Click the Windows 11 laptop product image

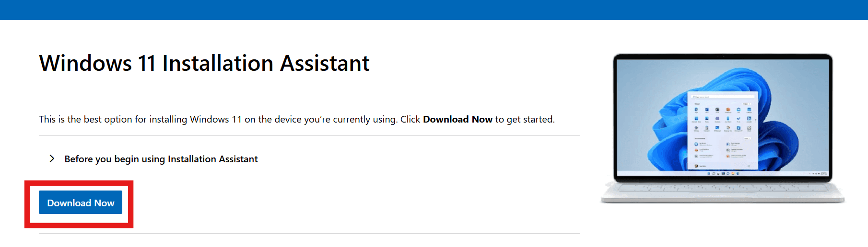723,128
